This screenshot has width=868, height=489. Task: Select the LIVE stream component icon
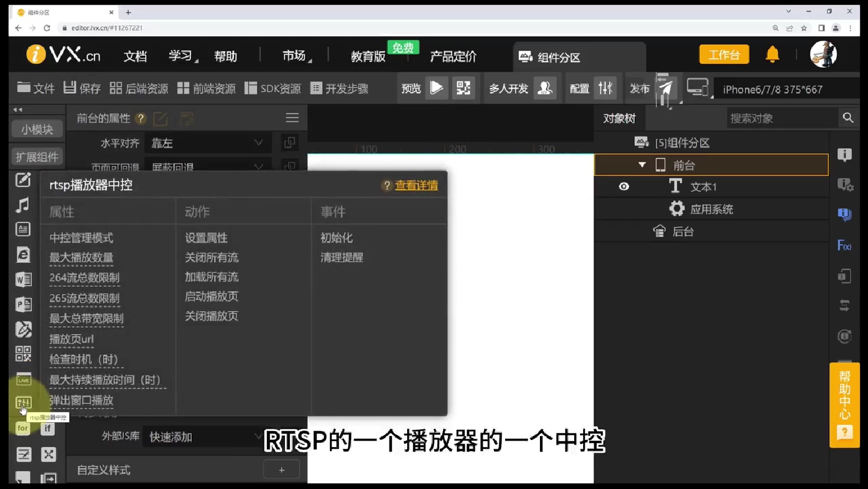click(x=23, y=379)
